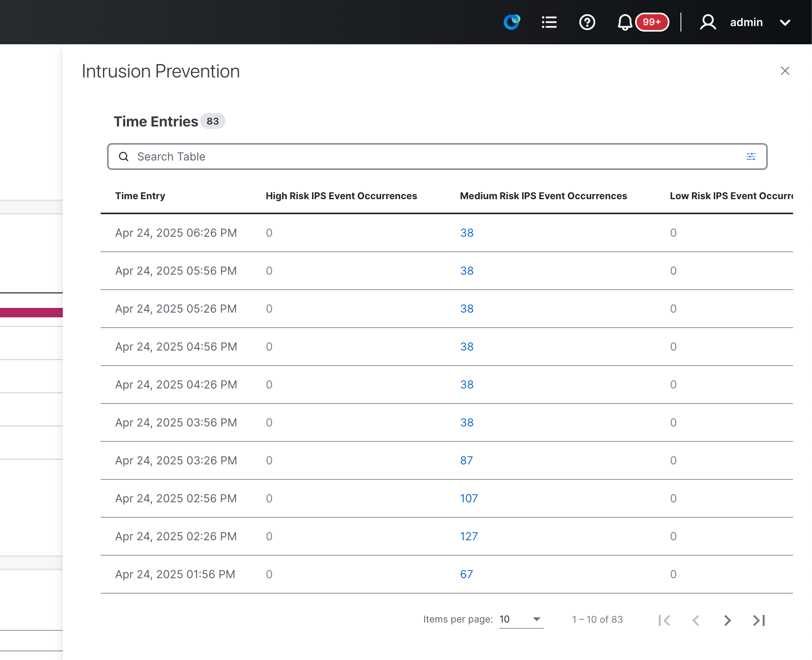Go to the previous page

(x=696, y=620)
